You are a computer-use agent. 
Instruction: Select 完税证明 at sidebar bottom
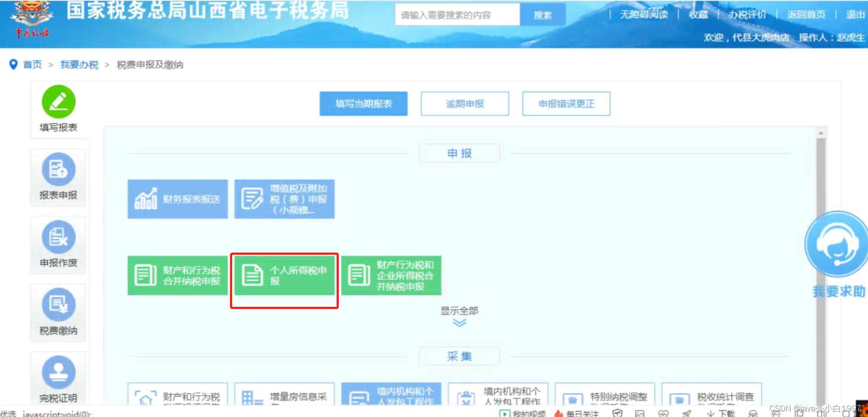coord(58,373)
